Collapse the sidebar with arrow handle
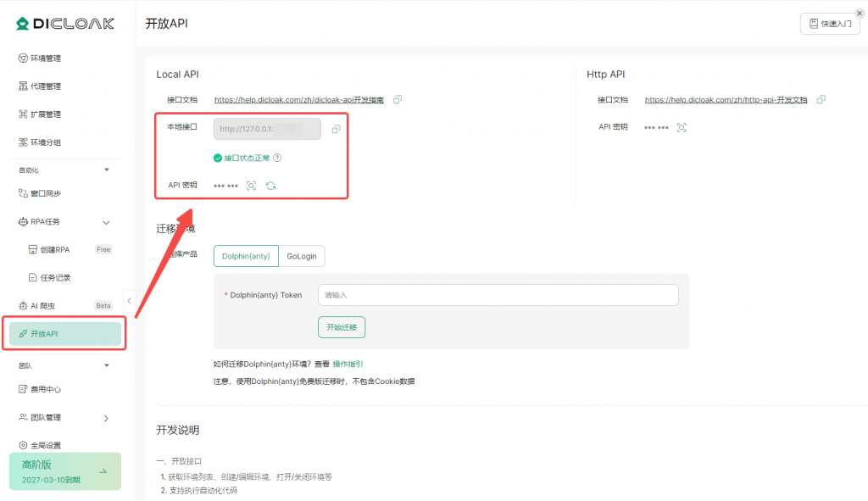Screen dimensions: 868x501 tap(129, 300)
